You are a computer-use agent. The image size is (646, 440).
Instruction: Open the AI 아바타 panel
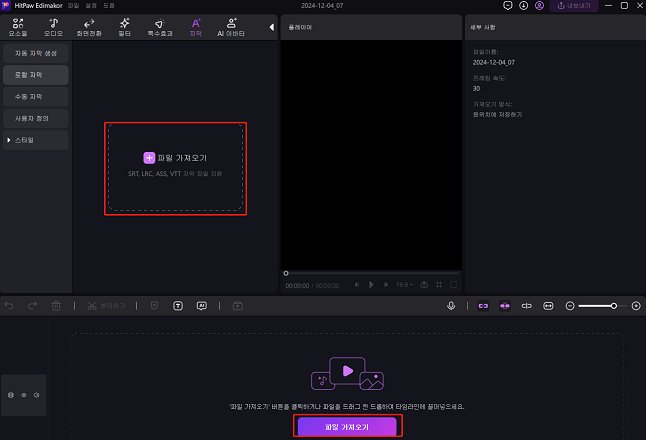coord(232,26)
